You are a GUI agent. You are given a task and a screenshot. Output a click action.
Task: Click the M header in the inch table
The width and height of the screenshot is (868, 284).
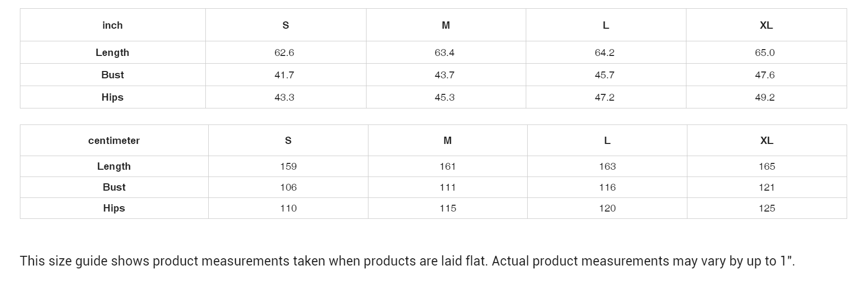point(446,25)
